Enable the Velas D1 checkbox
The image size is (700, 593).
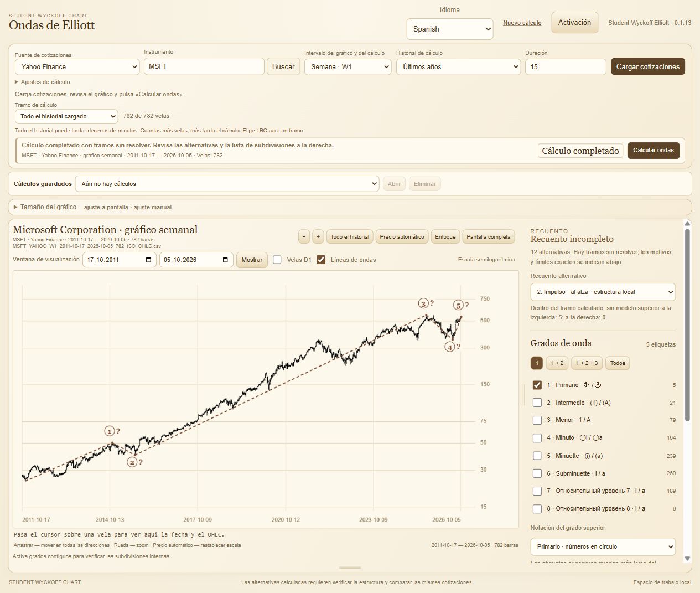277,260
